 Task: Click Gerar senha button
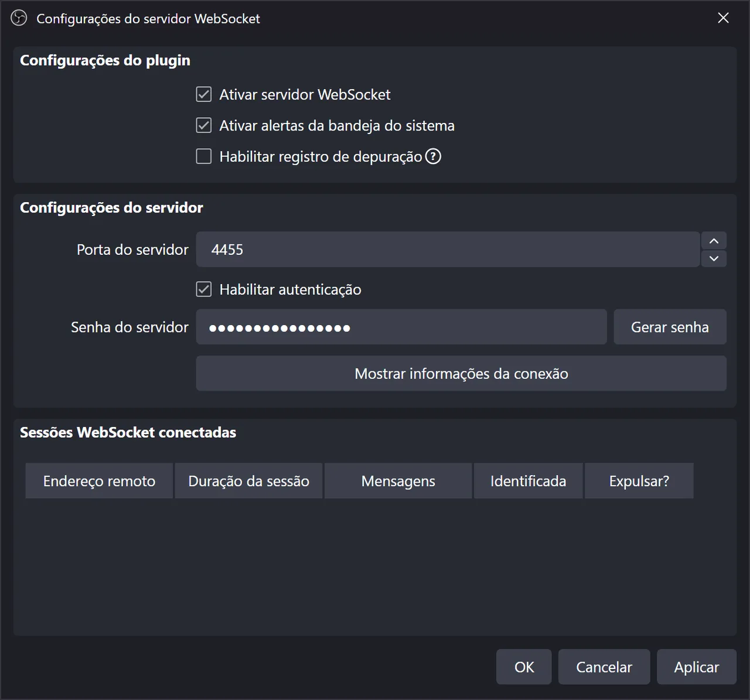click(x=670, y=327)
